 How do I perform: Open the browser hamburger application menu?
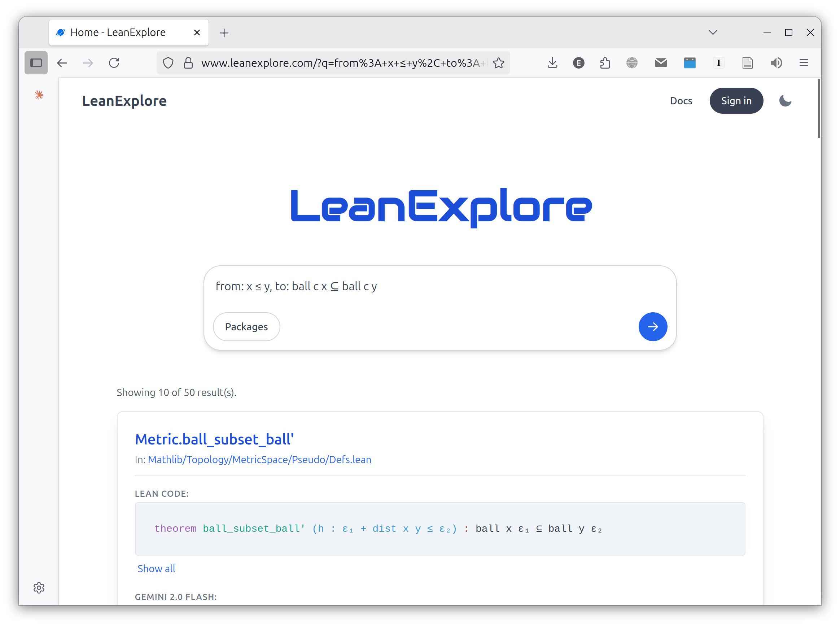[804, 63]
